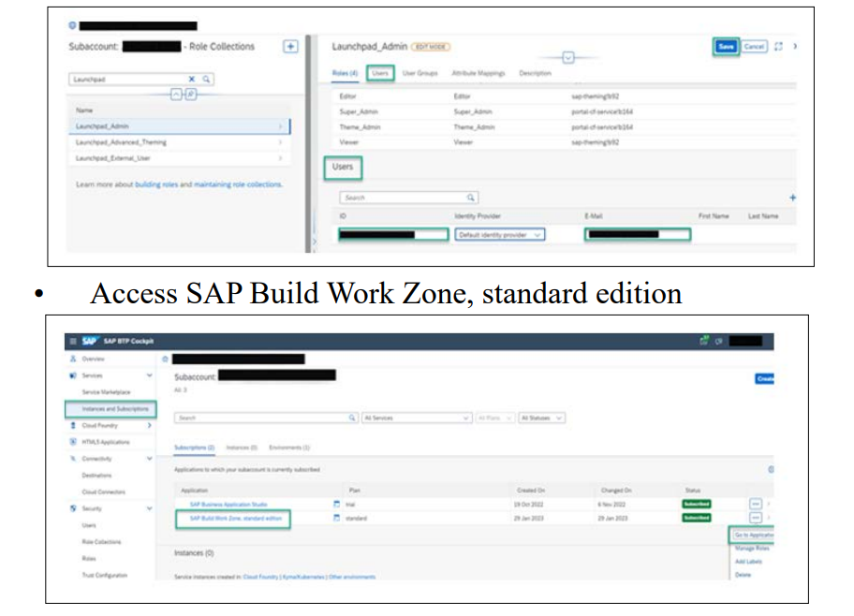This screenshot has height=616, width=854.
Task: Click the Overview person icon in the sidebar
Action: 73,359
